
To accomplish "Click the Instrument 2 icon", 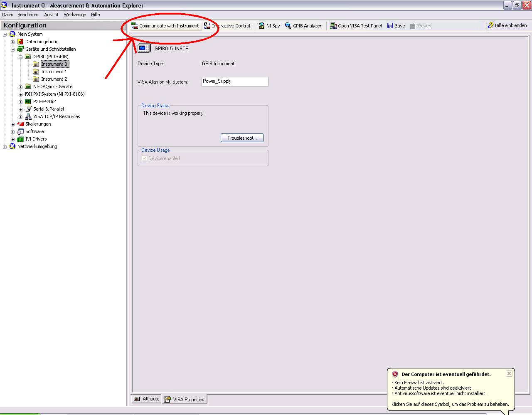I will 36,79.
